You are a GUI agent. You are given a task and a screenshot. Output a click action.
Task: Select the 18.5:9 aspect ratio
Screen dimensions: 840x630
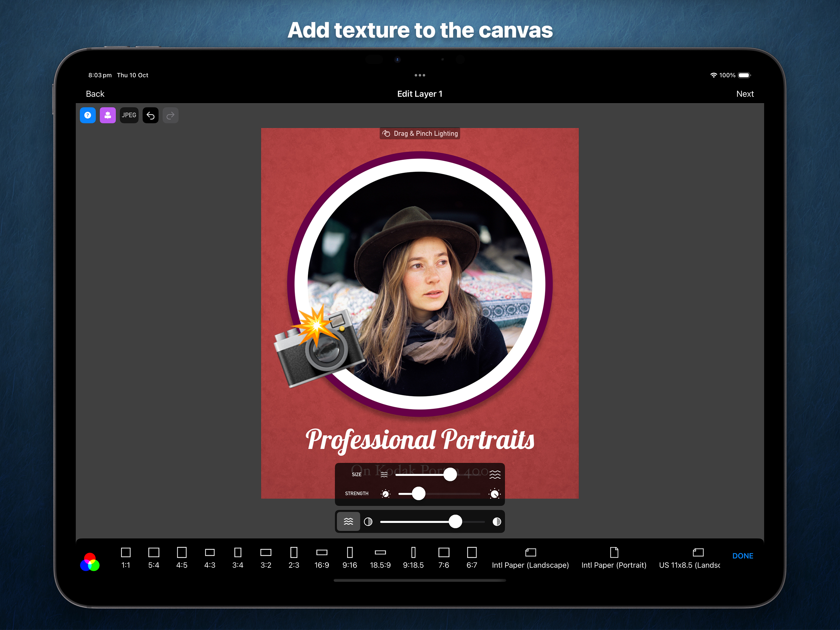point(380,558)
